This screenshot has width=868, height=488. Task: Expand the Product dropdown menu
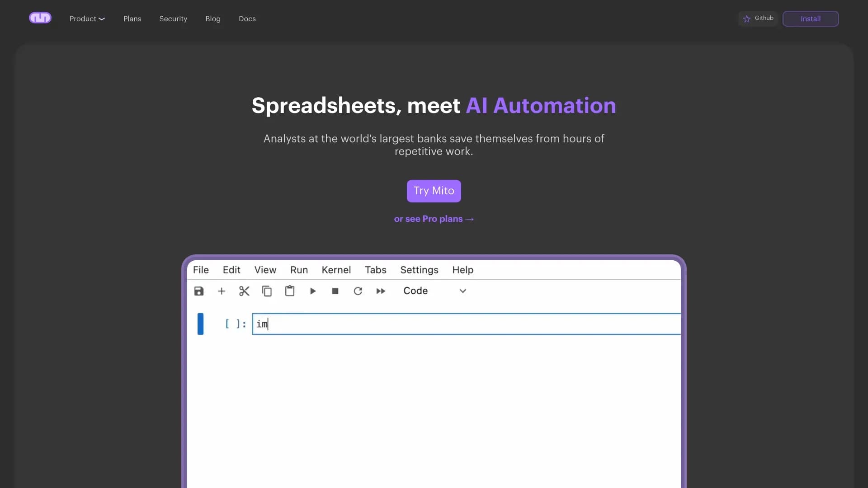click(87, 19)
